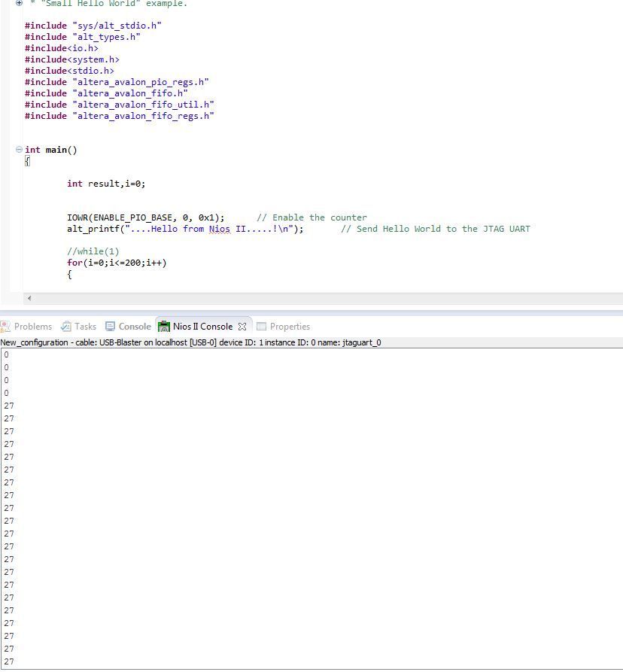This screenshot has height=672, width=623.
Task: Click the #include<system.h> line
Action: (x=72, y=59)
